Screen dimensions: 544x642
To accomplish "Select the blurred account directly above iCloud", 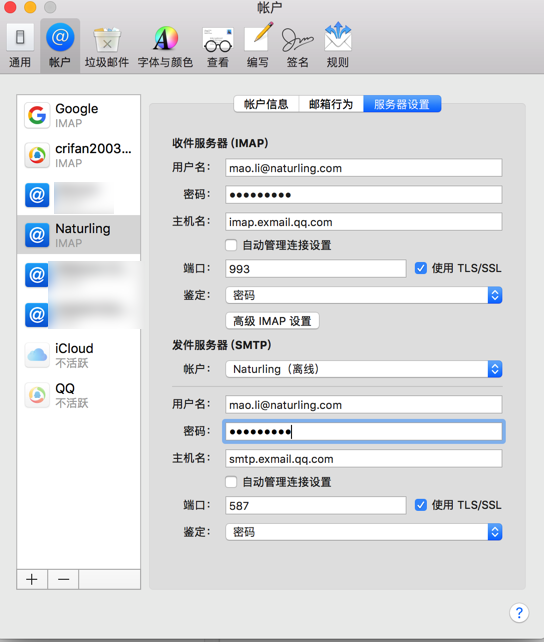I will tap(79, 314).
